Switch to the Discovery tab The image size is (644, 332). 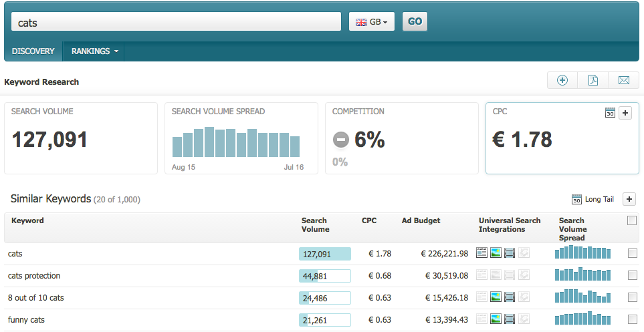pyautogui.click(x=33, y=51)
